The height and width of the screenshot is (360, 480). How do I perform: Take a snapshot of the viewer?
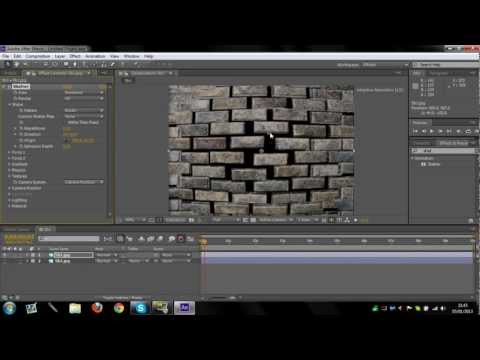pos(192,220)
